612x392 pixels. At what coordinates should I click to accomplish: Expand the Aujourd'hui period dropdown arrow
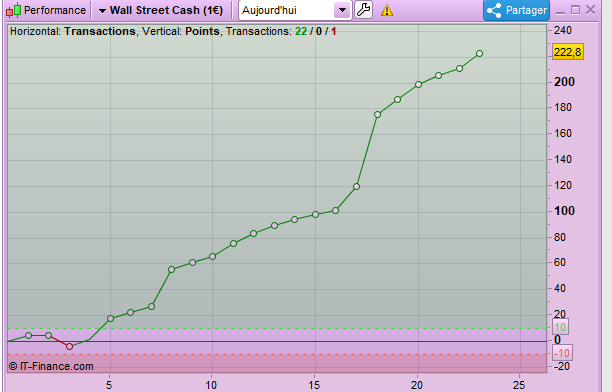342,10
